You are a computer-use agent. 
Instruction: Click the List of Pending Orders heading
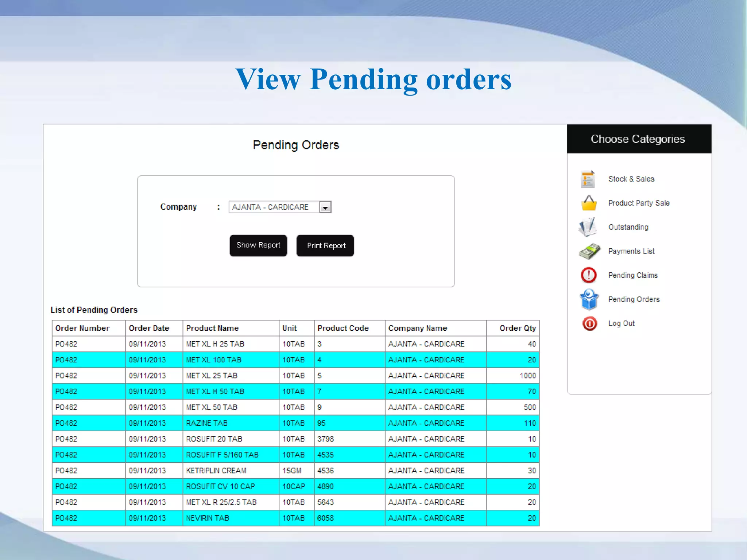(x=94, y=310)
